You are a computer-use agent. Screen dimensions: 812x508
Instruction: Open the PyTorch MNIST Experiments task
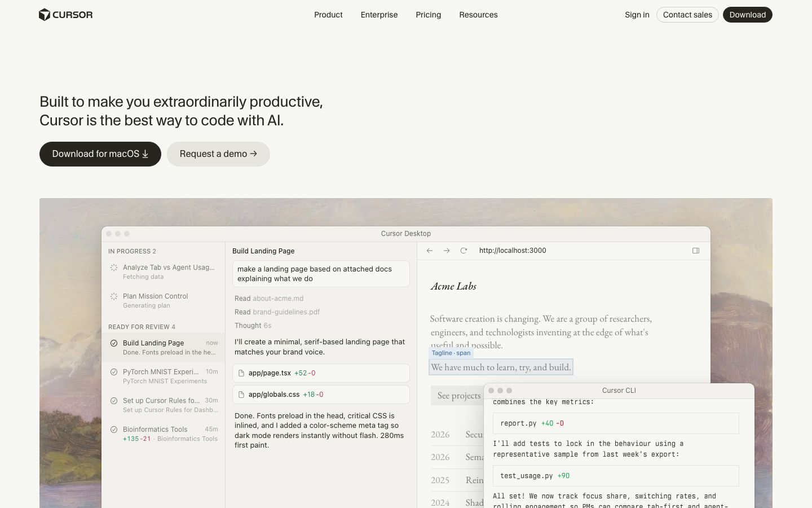164,376
